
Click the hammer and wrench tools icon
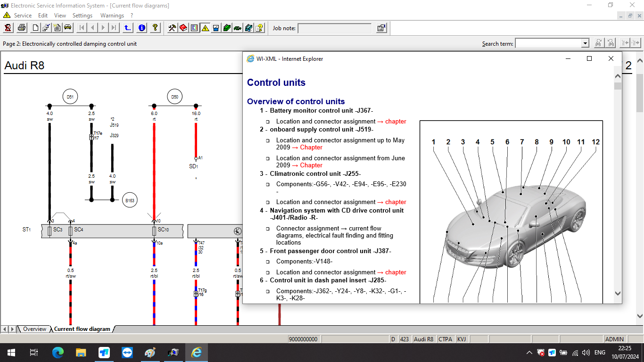tap(172, 28)
